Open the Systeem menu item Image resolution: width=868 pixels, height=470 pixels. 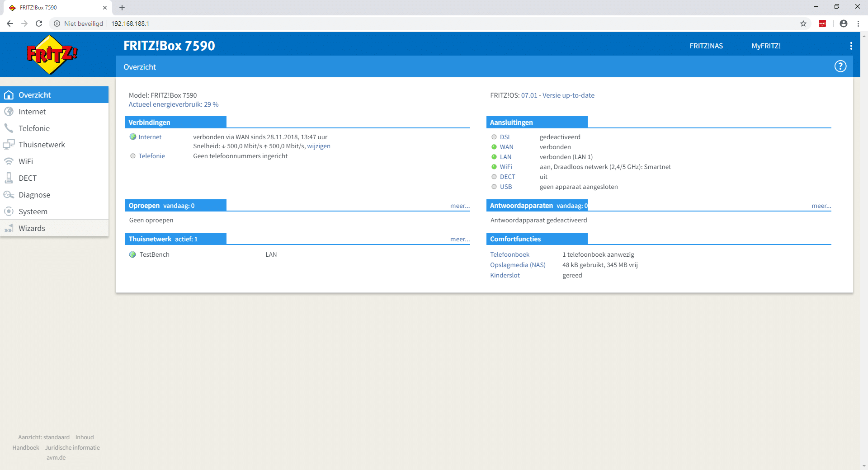pyautogui.click(x=54, y=211)
